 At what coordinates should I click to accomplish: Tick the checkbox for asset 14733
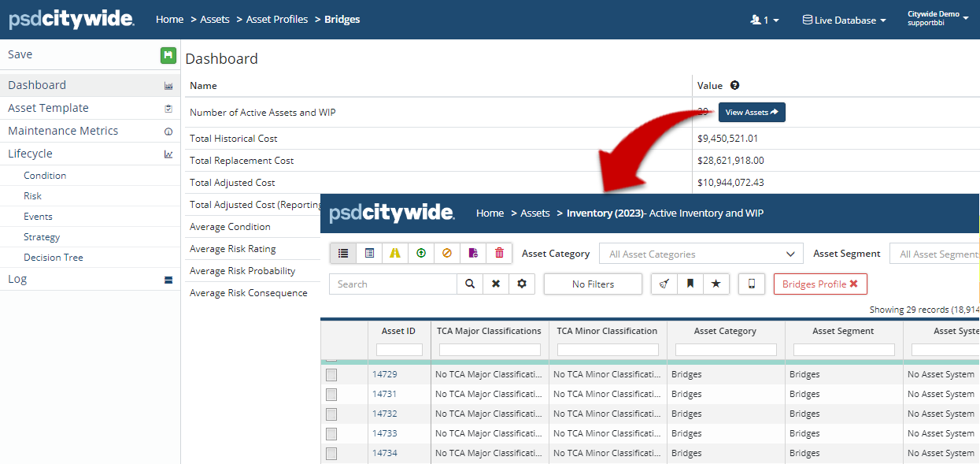(x=331, y=434)
